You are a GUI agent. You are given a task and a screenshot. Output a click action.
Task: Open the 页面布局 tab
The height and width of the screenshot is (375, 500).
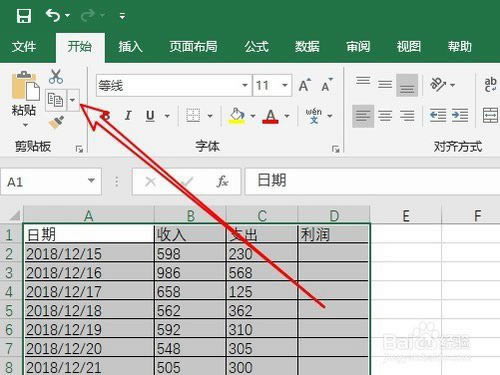(x=193, y=47)
